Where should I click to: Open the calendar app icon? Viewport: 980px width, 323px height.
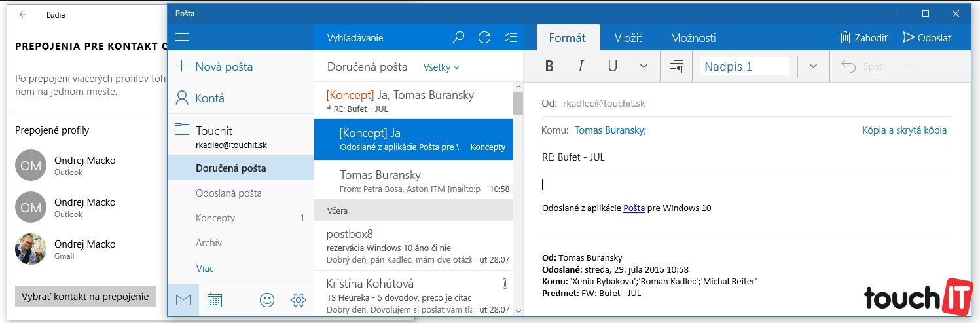tap(215, 300)
